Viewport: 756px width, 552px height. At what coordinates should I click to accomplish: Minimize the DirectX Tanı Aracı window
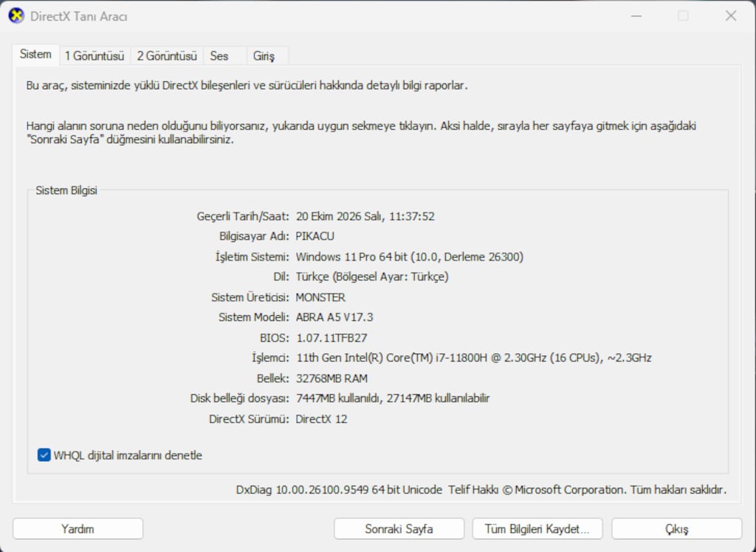pos(636,16)
